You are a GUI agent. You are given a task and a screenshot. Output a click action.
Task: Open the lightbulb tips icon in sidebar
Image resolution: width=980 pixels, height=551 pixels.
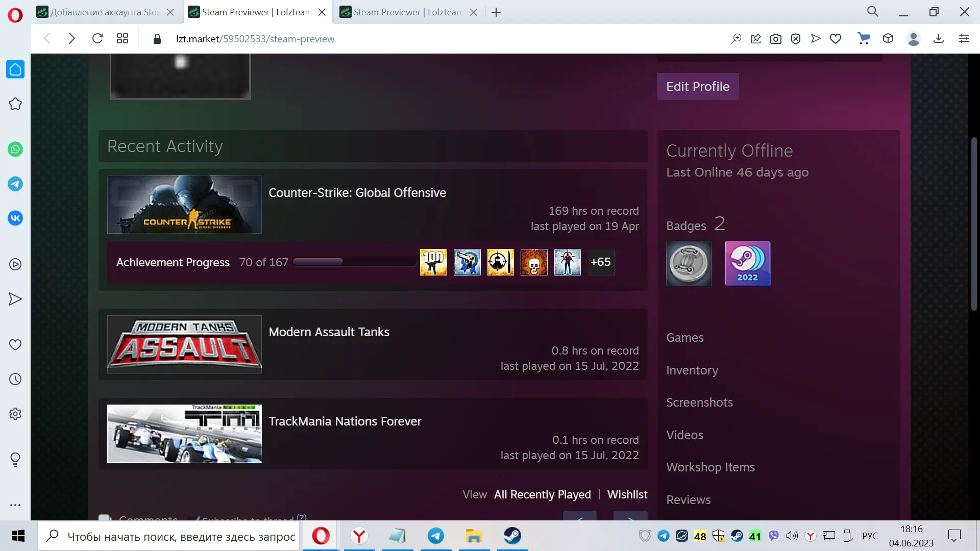[15, 460]
